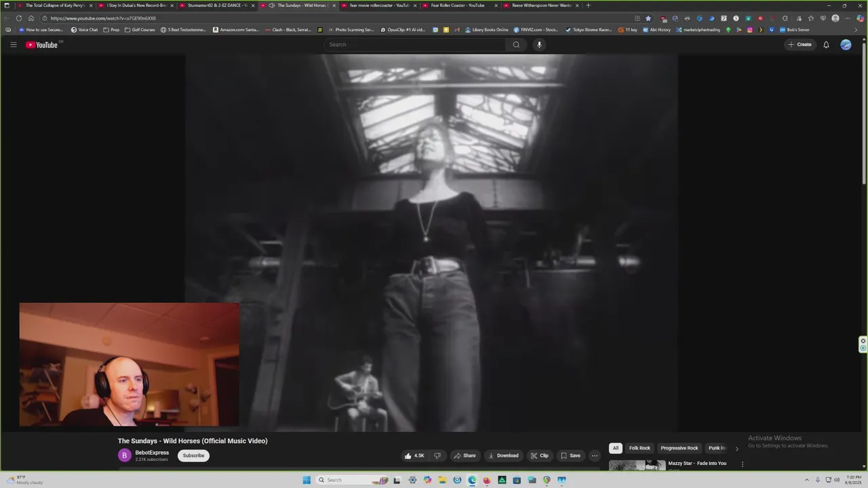Open Libary Books Online bookmark
The image size is (868, 488).
486,30
